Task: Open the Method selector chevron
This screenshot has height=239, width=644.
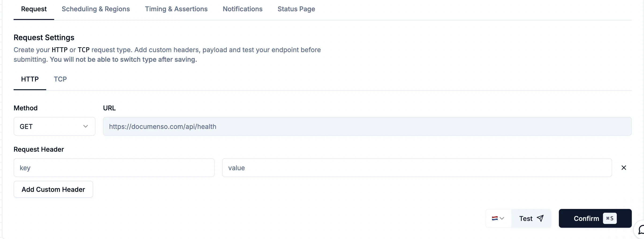Action: click(x=86, y=126)
